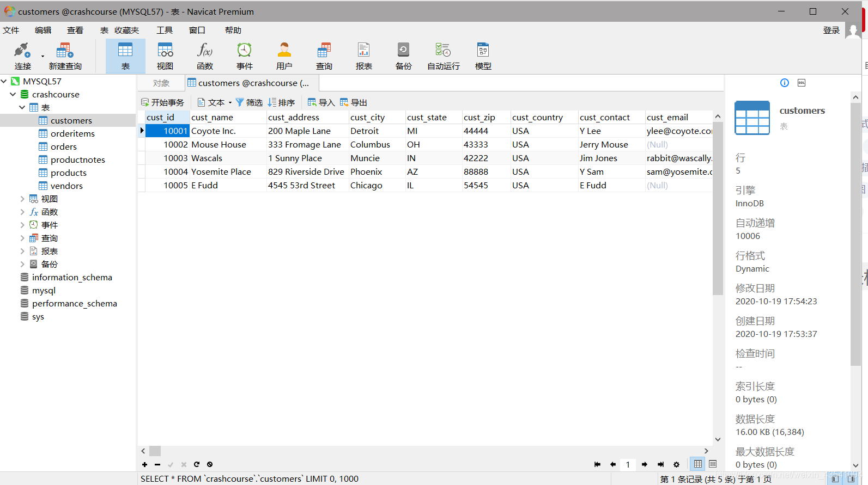868x485 pixels.
Task: Expand the 事件 (events) node
Action: click(x=22, y=225)
